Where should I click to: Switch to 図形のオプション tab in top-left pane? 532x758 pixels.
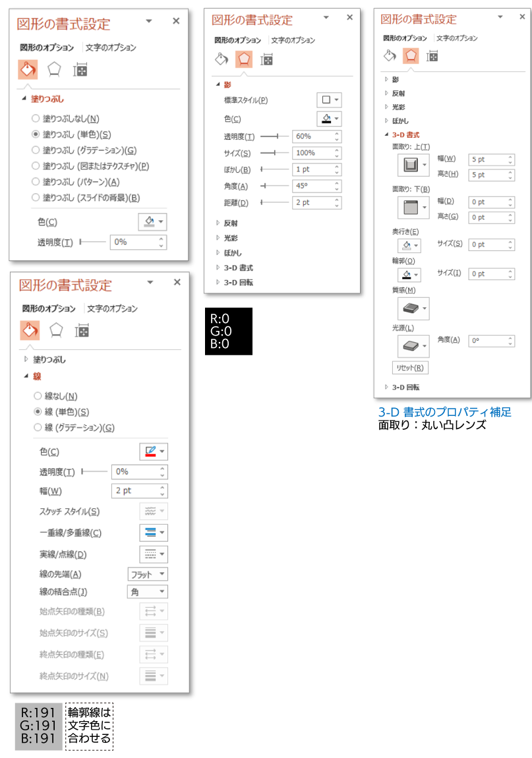[47, 47]
